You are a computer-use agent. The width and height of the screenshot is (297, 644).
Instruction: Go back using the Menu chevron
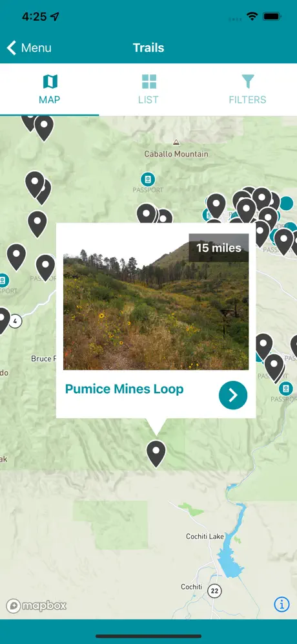(12, 48)
